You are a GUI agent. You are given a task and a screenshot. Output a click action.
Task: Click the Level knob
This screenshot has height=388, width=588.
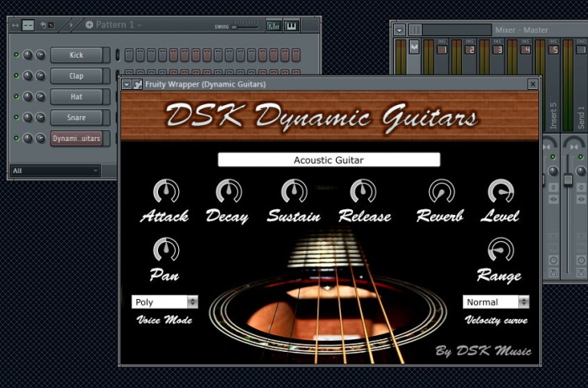click(501, 191)
